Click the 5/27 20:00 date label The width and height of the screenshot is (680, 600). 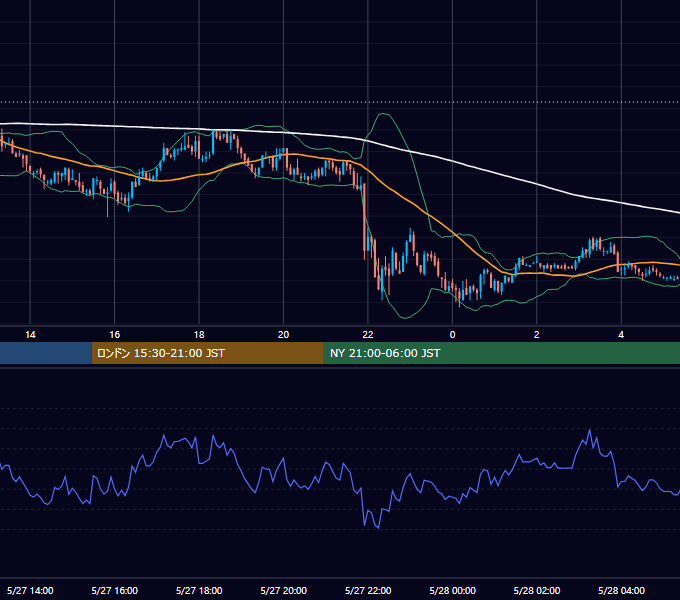tap(283, 590)
